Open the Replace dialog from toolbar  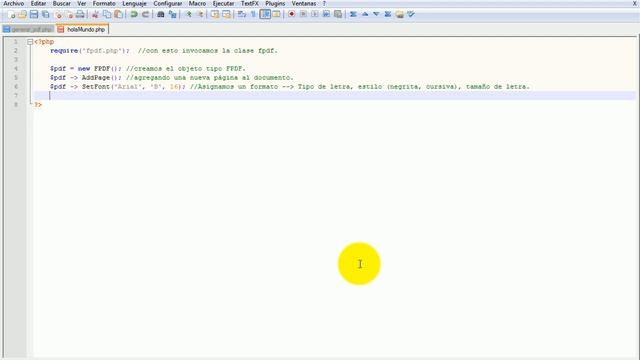coord(172,15)
